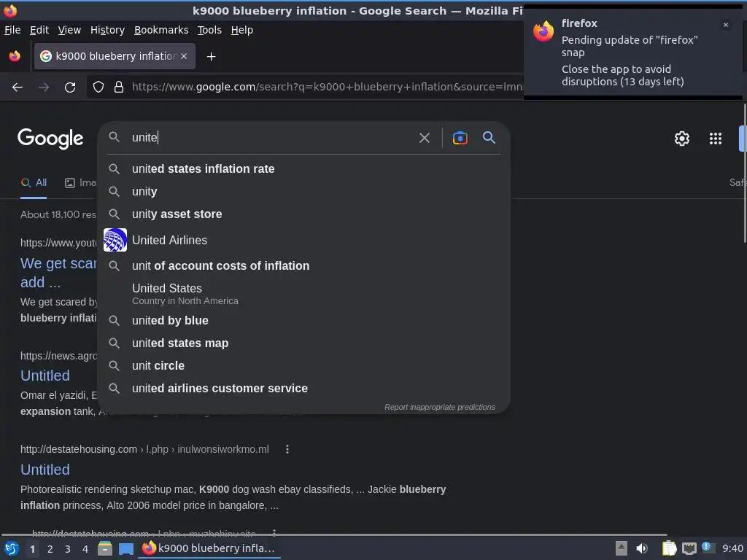Switch to workspace 2
Viewport: 747px width, 560px height.
pyautogui.click(x=50, y=549)
